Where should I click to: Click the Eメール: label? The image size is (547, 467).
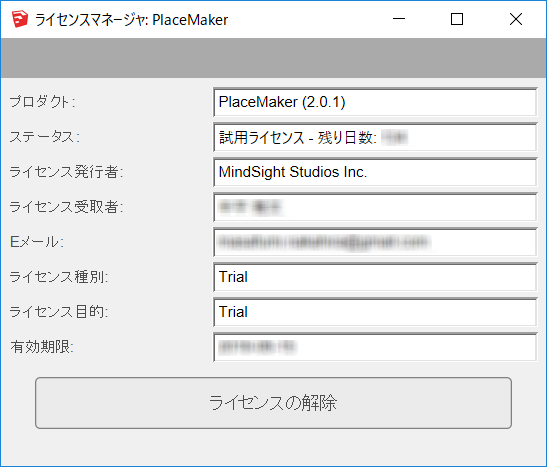(x=37, y=242)
